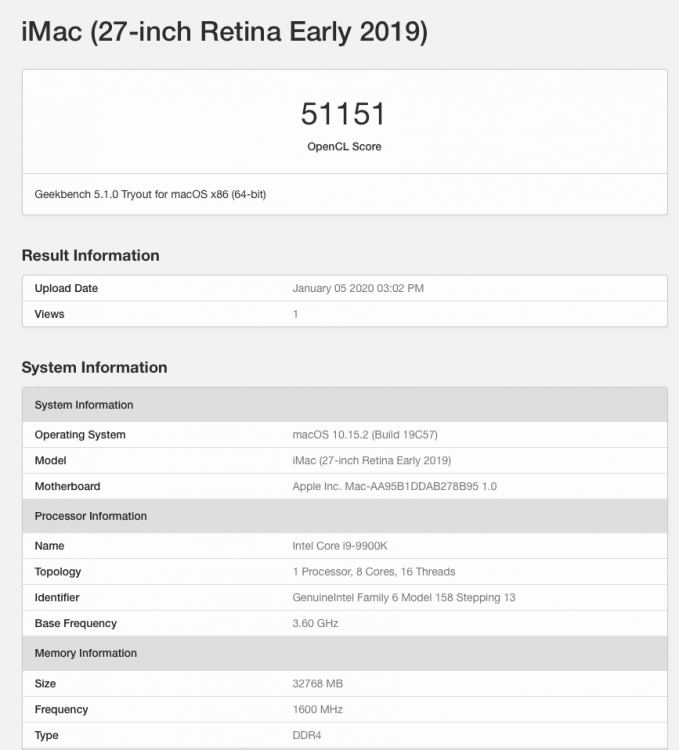Click the Views row label

point(49,314)
